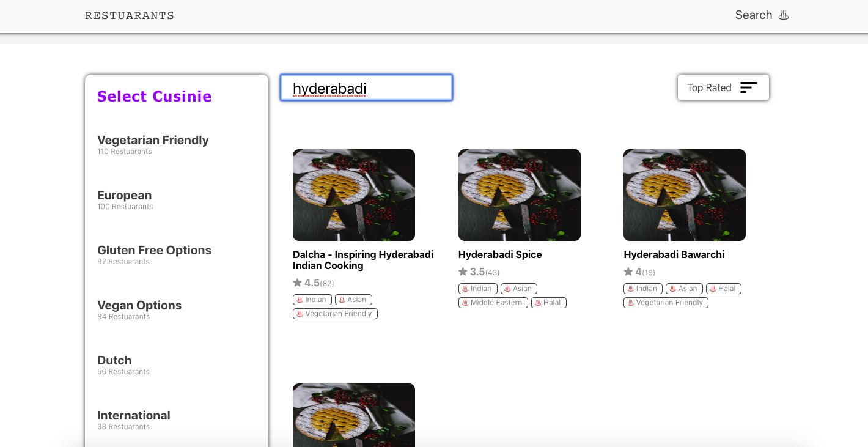The height and width of the screenshot is (447, 868).
Task: Click the steam icon in Dalcha's Indian tag
Action: [x=299, y=300]
